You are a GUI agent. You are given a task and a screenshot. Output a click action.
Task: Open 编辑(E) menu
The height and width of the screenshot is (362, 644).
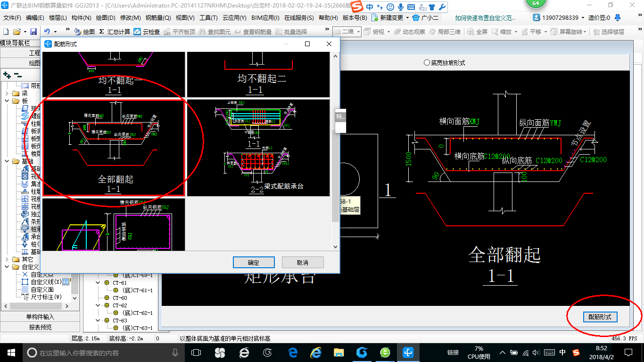pyautogui.click(x=35, y=18)
